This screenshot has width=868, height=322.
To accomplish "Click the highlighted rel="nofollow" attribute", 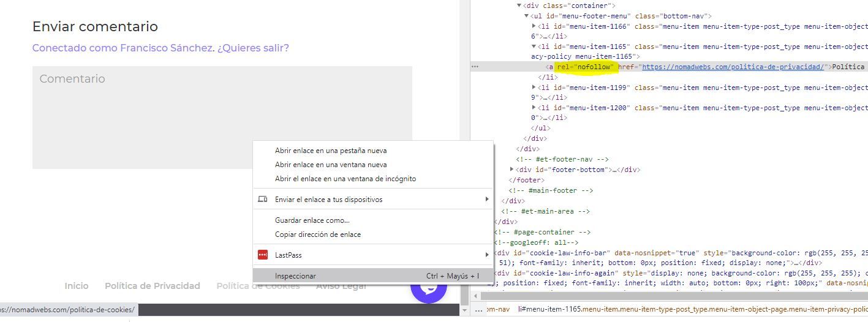I will click(585, 67).
